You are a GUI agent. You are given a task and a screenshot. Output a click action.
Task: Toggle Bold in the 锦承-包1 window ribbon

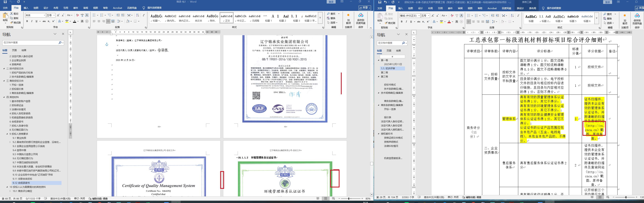coord(27,21)
